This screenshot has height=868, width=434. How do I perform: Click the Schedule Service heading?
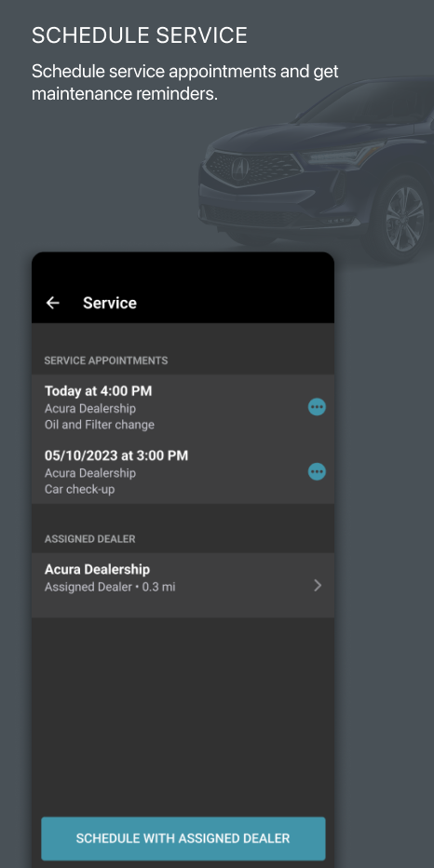(x=140, y=35)
